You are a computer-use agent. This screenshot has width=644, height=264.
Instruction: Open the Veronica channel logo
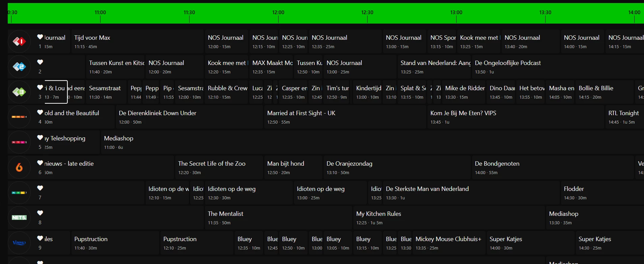[x=19, y=243]
